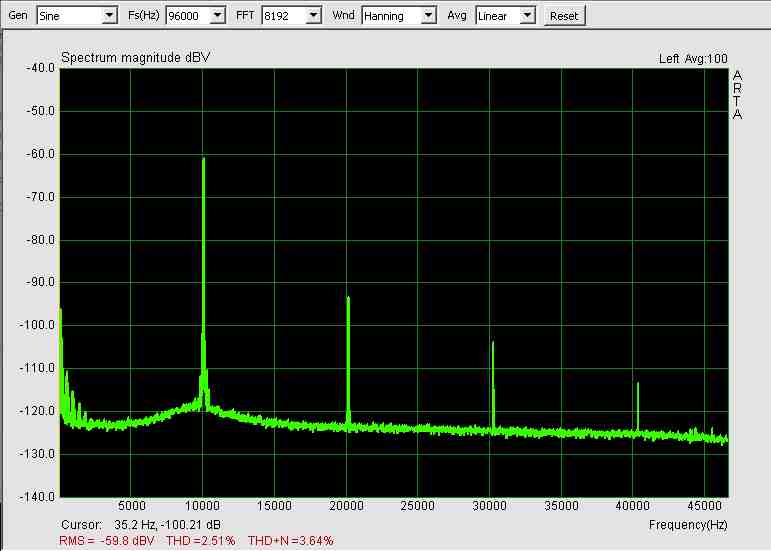Click the 'Frequency(Hz)' axis label
The width and height of the screenshot is (771, 551).
point(688,525)
